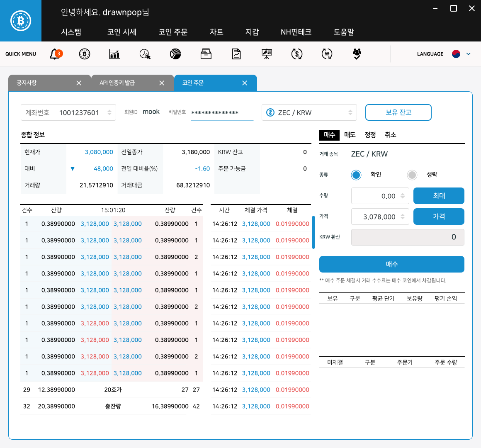Open the ZEC / KRW coin pair dropdown
The width and height of the screenshot is (481, 448).
(x=309, y=112)
